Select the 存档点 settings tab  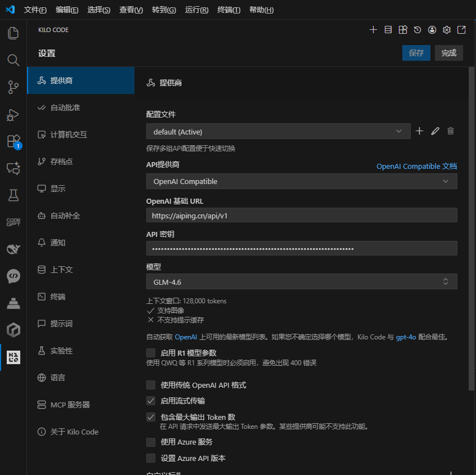[81, 162]
